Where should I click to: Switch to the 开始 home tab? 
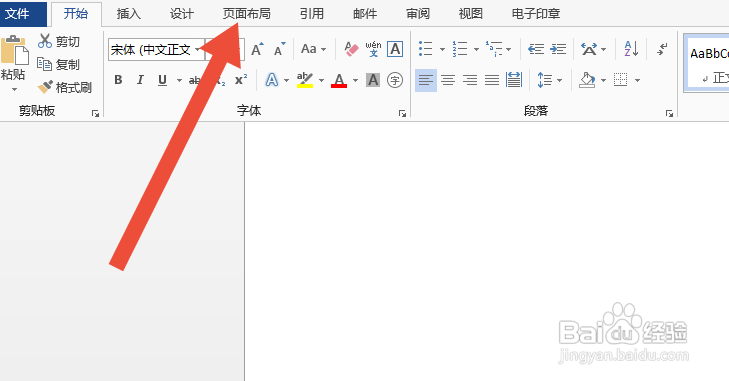click(x=76, y=13)
